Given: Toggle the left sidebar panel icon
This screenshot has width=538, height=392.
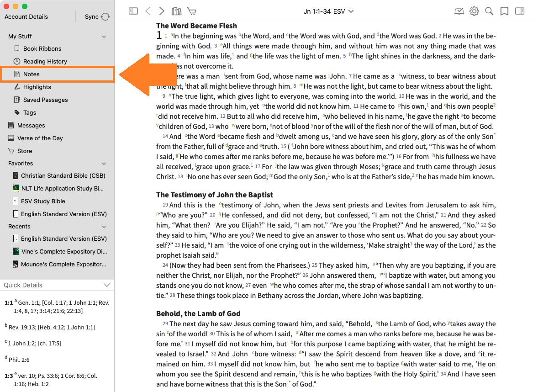Looking at the screenshot, I should 133,11.
